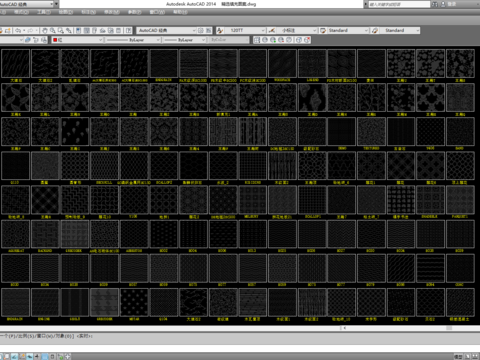The image size is (480, 360).
Task: Click the title bar search field
Action: click(399, 4)
